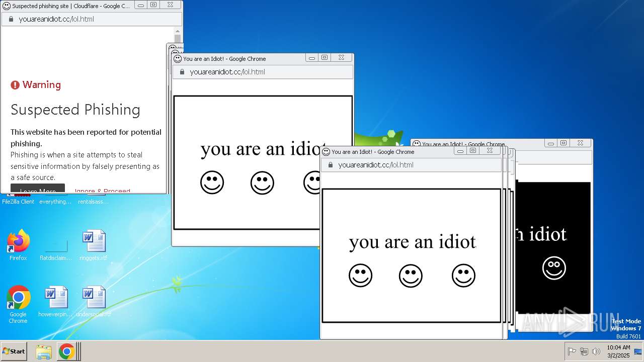Click the first smiley in front Idiot window

pyautogui.click(x=361, y=276)
